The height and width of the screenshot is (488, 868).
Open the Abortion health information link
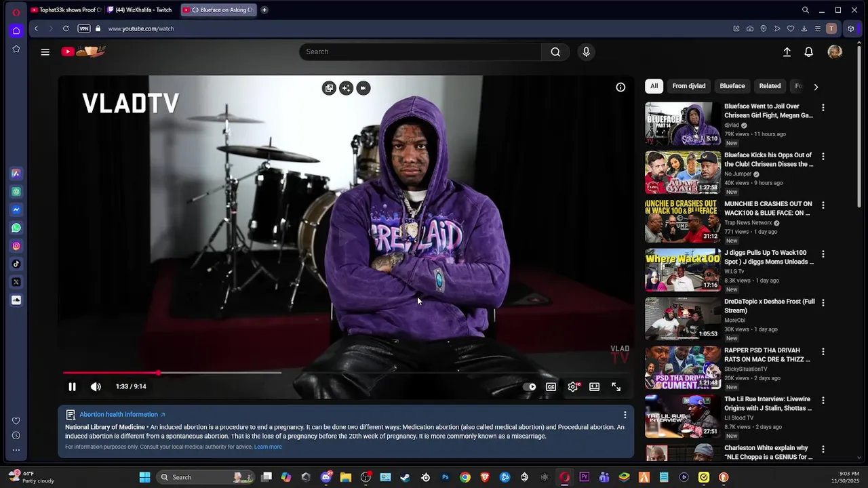click(122, 414)
